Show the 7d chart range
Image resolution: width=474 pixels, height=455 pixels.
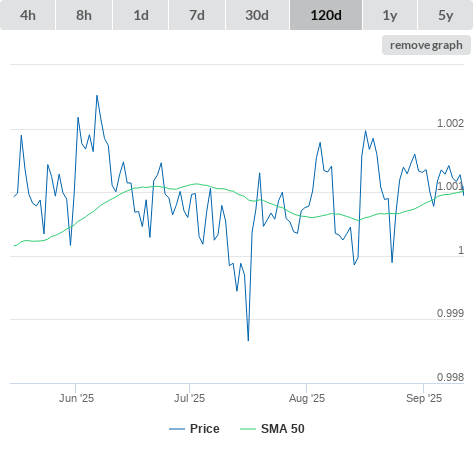click(x=197, y=15)
